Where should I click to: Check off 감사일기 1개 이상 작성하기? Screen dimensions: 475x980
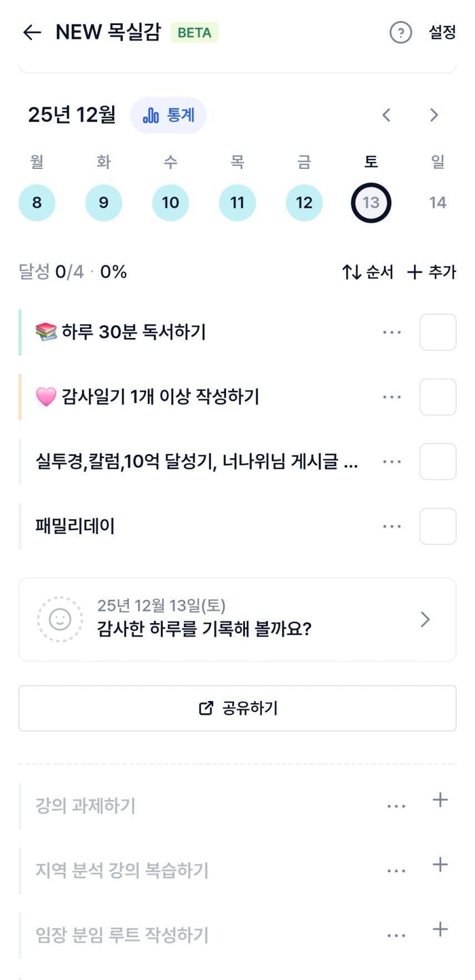click(x=438, y=397)
